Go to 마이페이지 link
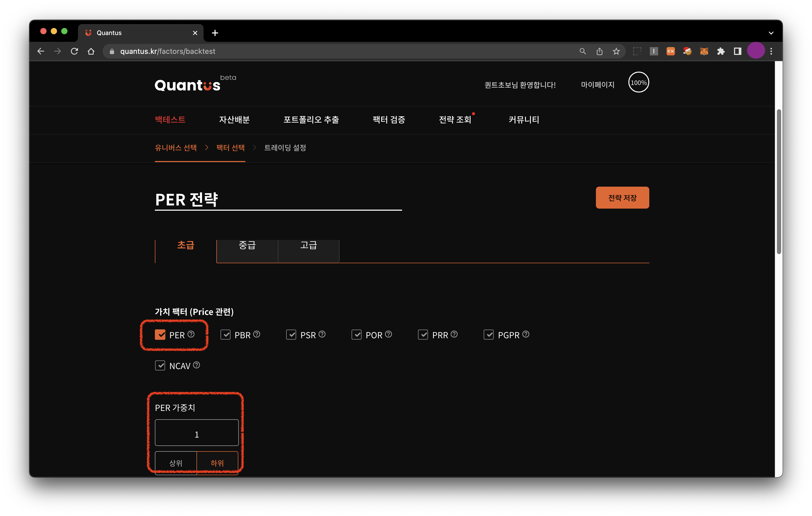 pos(597,85)
